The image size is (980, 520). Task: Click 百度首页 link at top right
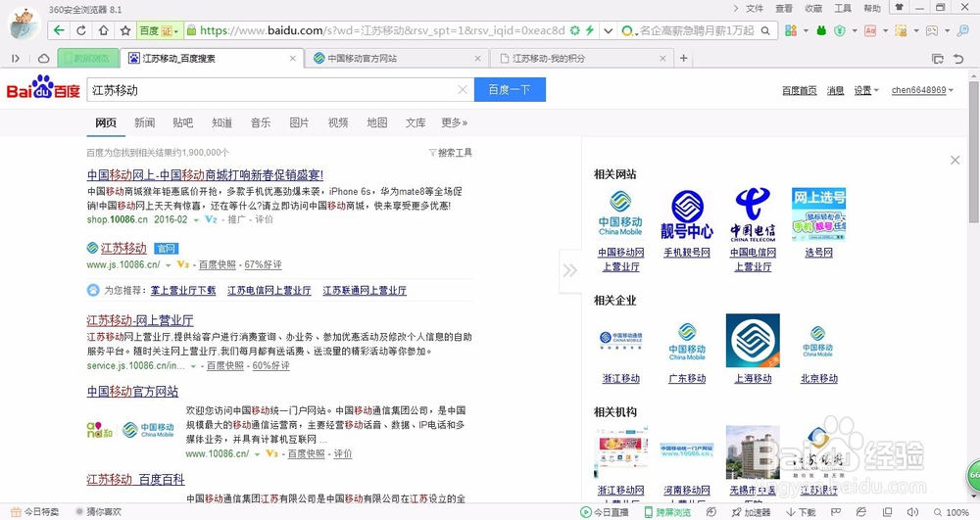pos(800,90)
